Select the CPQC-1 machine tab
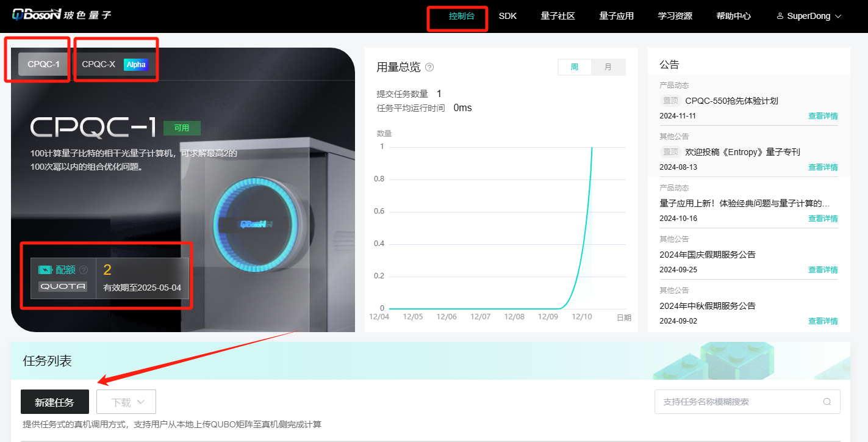Viewport: 868px width, 442px height. (43, 64)
